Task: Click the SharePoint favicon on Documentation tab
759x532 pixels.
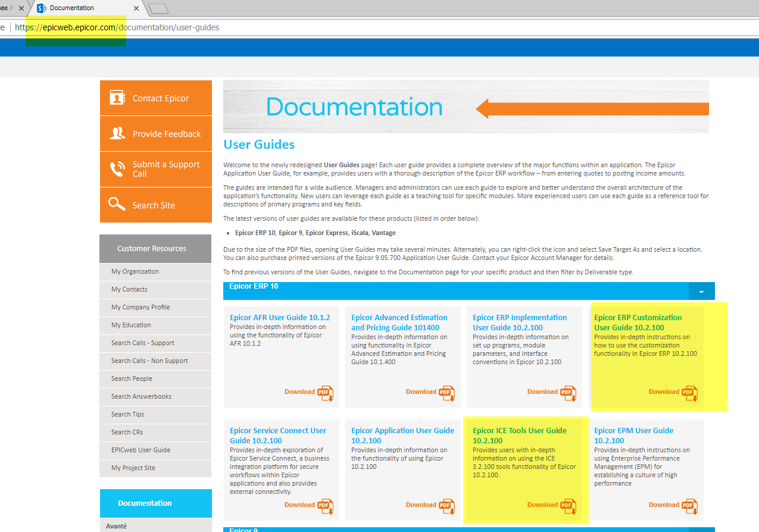Action: (x=42, y=8)
